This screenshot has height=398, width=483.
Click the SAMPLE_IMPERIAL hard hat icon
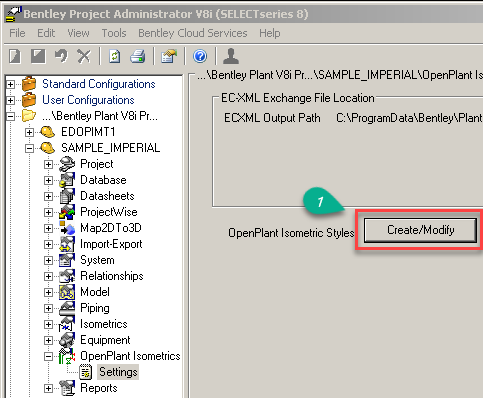tap(47, 148)
